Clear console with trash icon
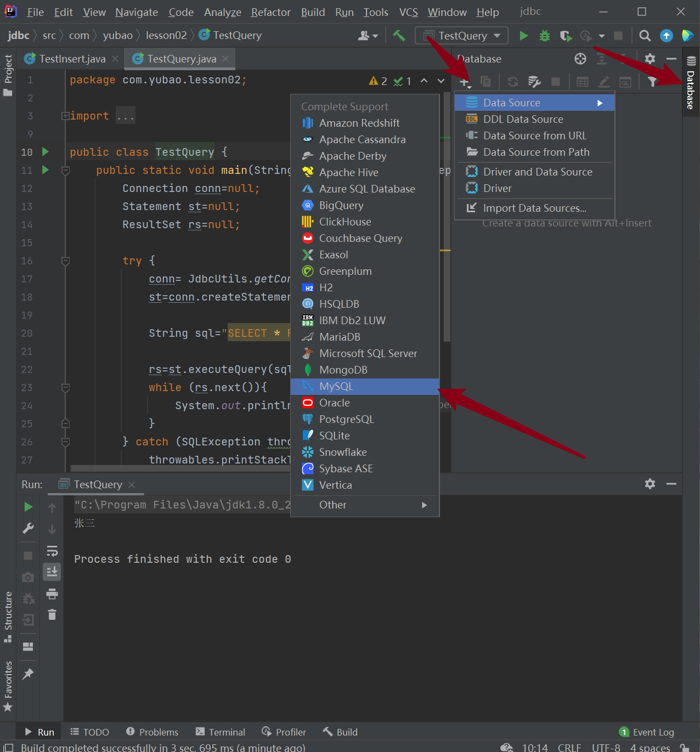Viewport: 700px width, 752px height. click(x=52, y=615)
